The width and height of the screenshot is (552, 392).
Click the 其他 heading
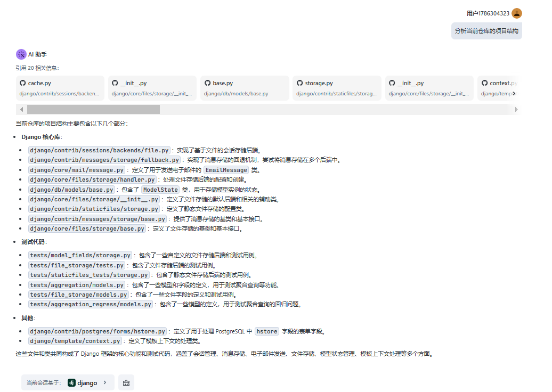pos(28,318)
